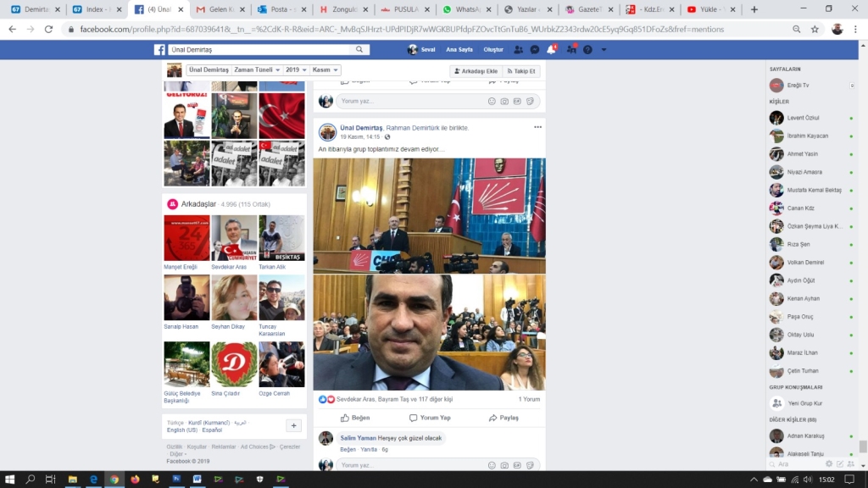Bookmark this page with the star icon
The image size is (868, 488).
(x=815, y=30)
